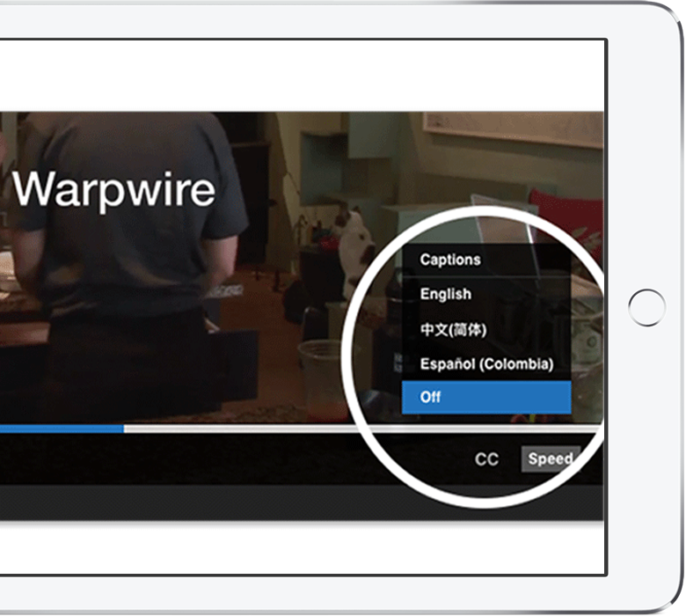The image size is (686, 616).
Task: Click the Captions menu header
Action: [486, 260]
